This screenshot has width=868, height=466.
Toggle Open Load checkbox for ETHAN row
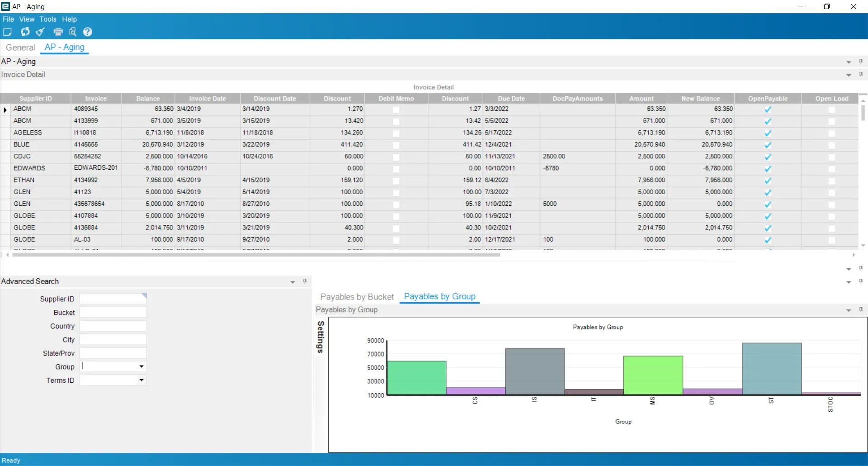tap(831, 181)
